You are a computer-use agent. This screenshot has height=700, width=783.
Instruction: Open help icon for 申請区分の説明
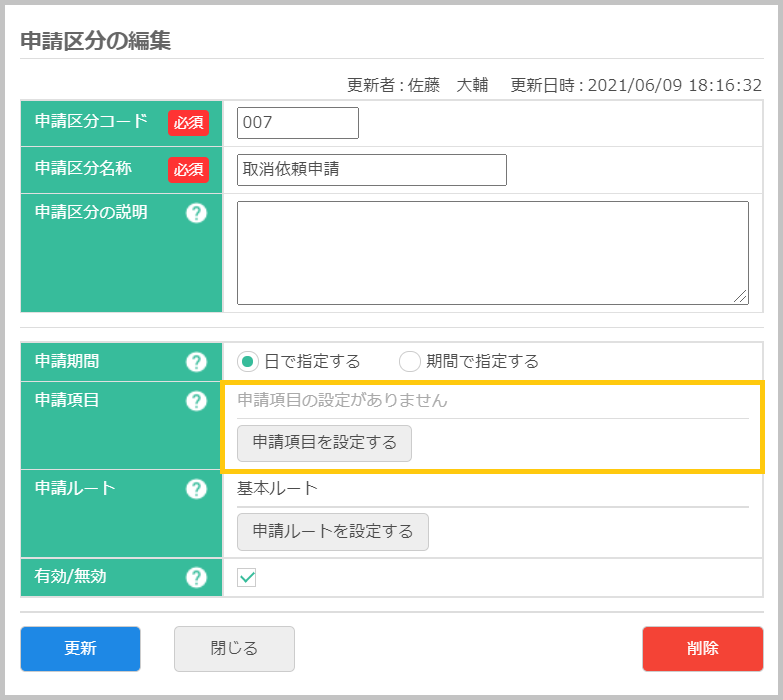point(196,213)
